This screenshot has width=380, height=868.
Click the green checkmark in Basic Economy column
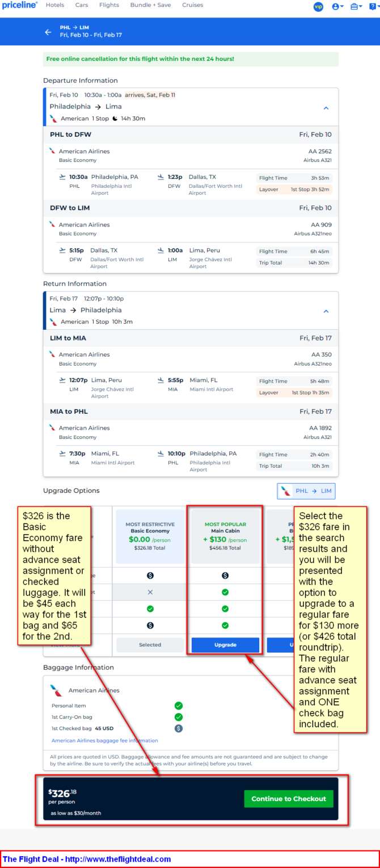150,609
